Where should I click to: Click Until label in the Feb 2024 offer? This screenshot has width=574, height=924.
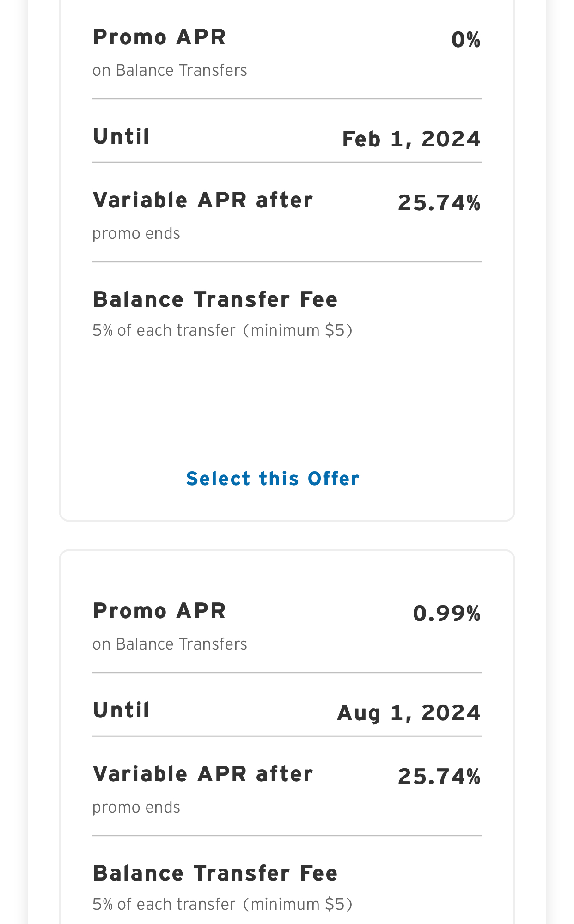[121, 136]
